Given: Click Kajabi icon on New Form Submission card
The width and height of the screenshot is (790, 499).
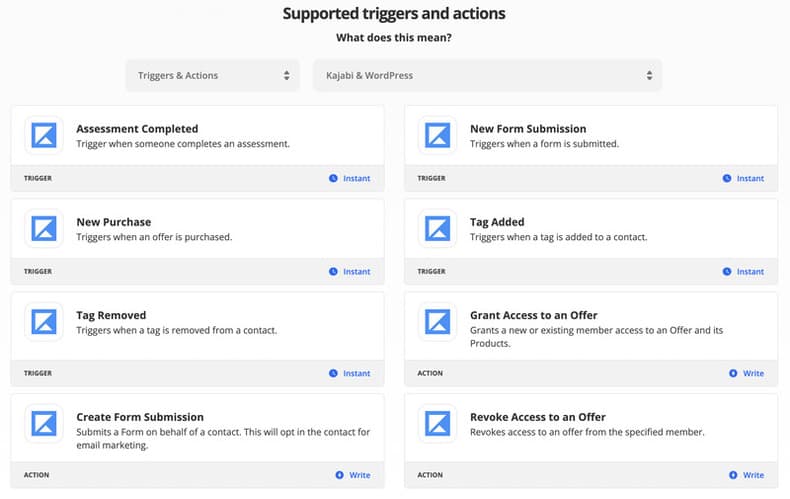Looking at the screenshot, I should click(x=437, y=136).
